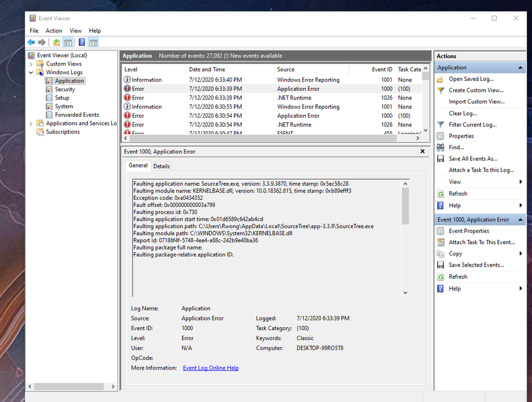Select the Application log tree item
532x402 pixels.
click(69, 81)
